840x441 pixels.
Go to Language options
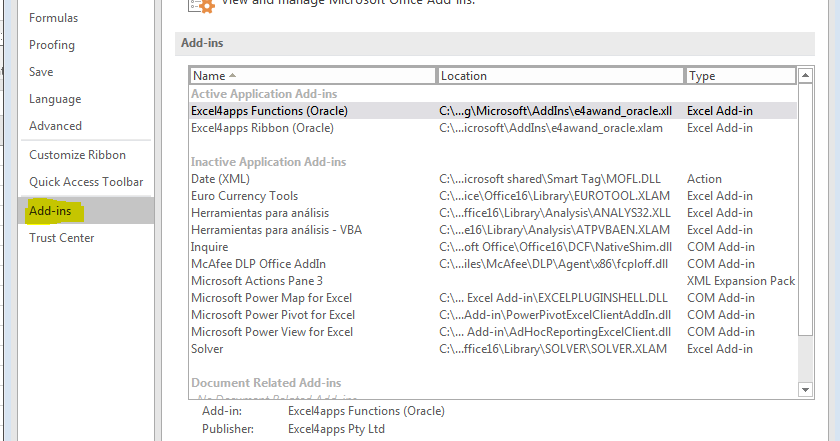click(55, 99)
